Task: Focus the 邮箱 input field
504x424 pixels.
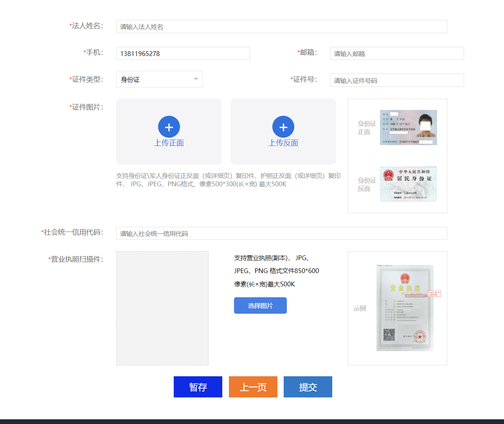Action: pyautogui.click(x=397, y=54)
